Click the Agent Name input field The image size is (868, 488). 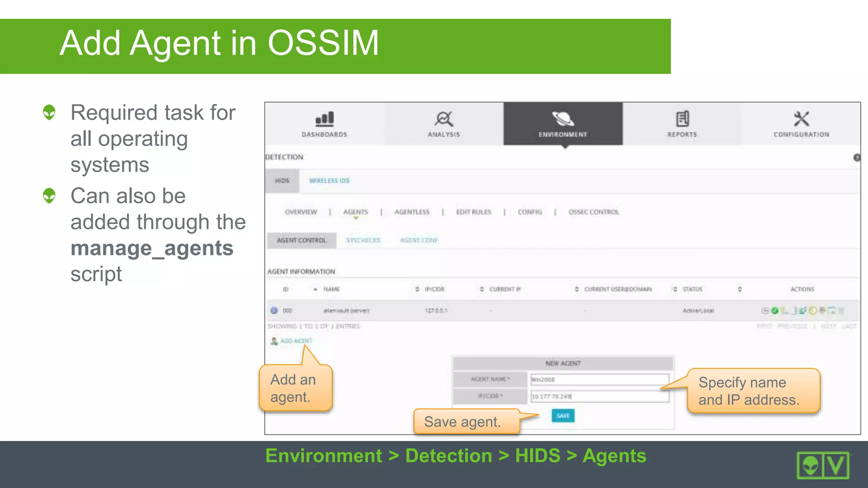tap(600, 380)
